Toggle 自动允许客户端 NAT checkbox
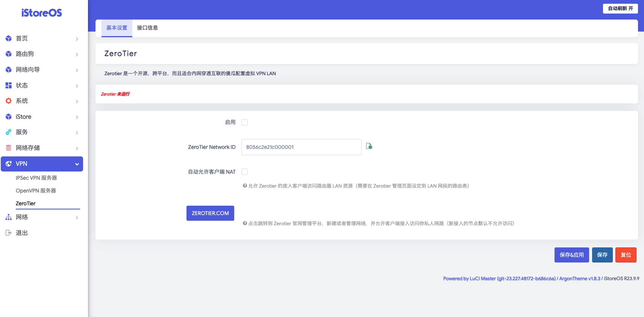The width and height of the screenshot is (644, 317). point(244,171)
